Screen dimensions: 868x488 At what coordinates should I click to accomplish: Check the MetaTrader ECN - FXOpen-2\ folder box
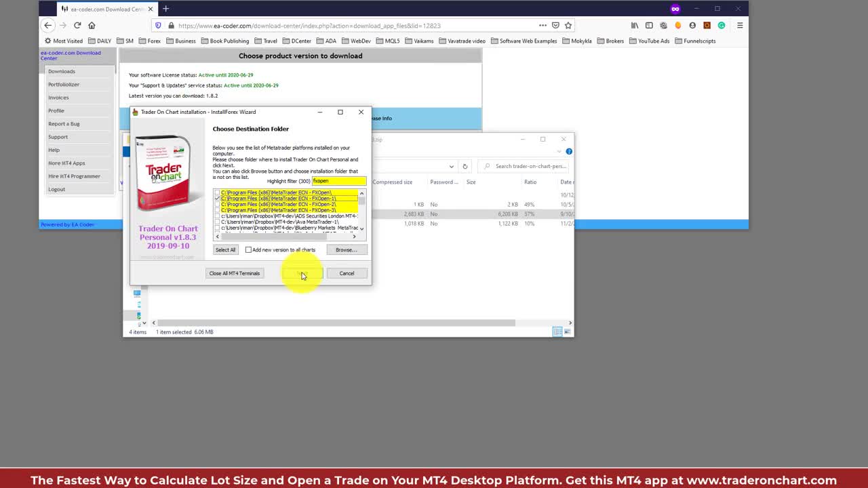(217, 204)
